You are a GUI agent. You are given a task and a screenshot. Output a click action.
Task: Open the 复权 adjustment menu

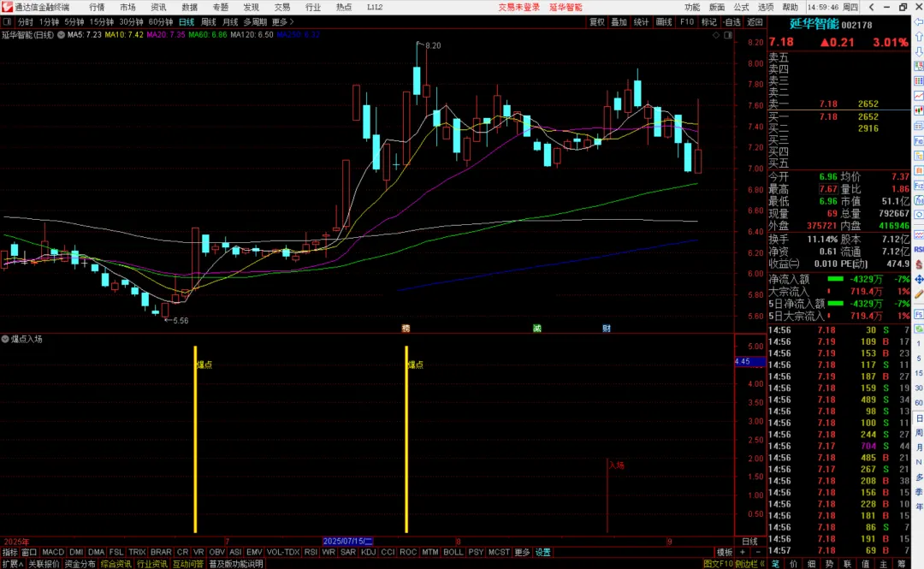tap(597, 22)
